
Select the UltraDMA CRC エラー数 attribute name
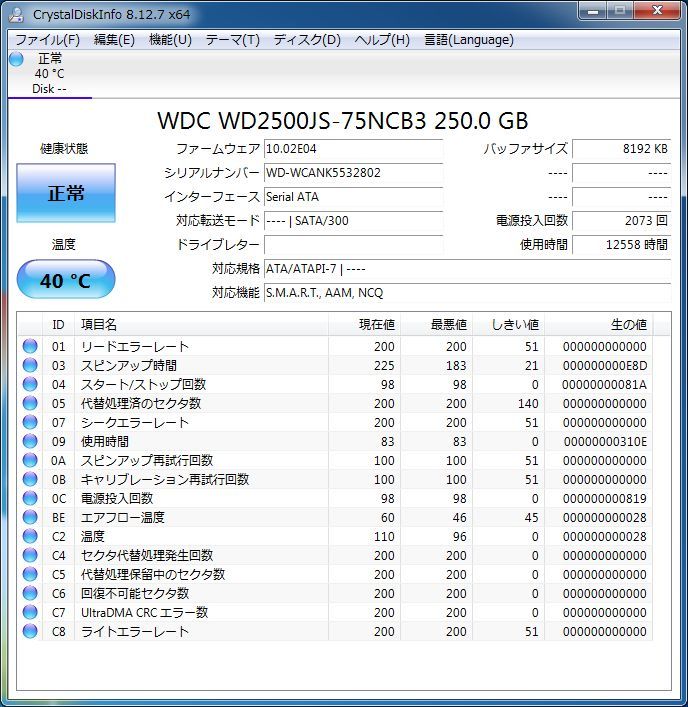pos(144,612)
